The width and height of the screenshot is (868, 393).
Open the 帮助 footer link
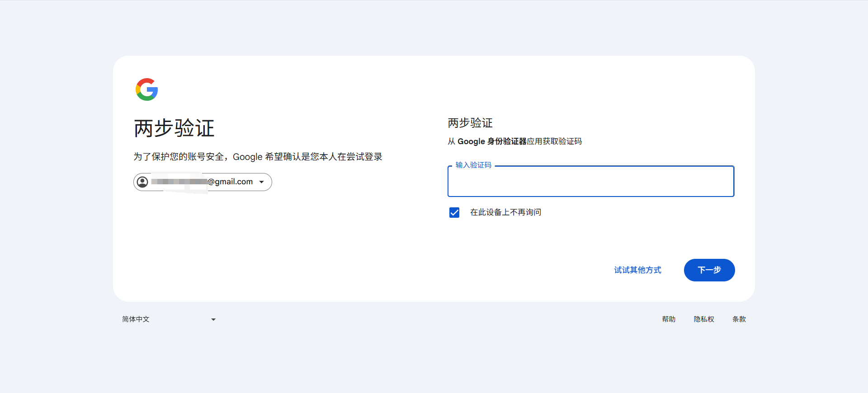click(669, 319)
